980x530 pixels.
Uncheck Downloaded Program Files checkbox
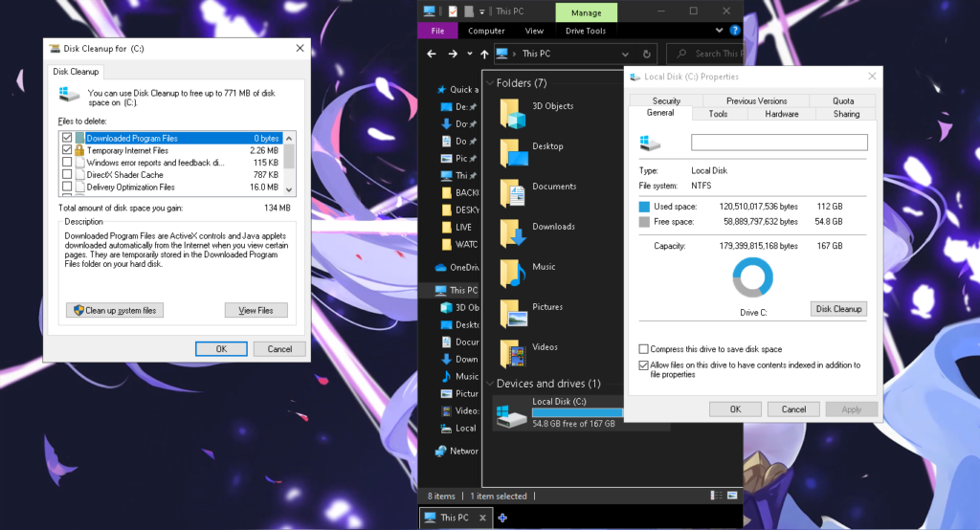pos(67,139)
